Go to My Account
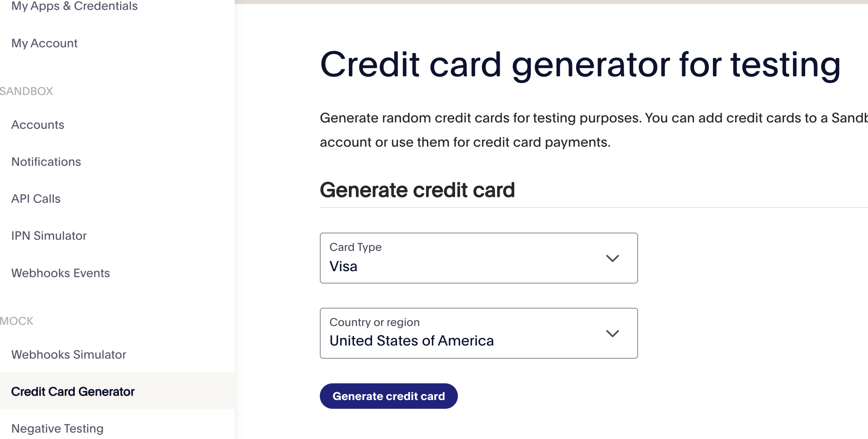The width and height of the screenshot is (868, 439). tap(45, 43)
